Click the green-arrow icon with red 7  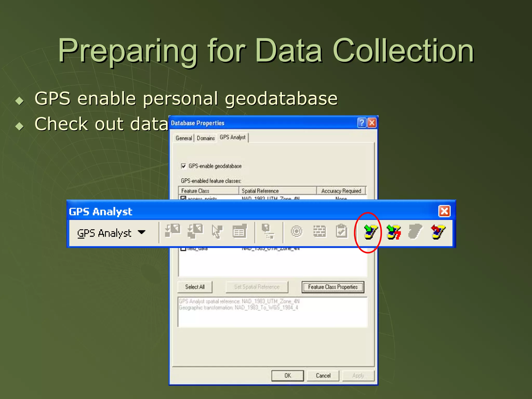393,232
